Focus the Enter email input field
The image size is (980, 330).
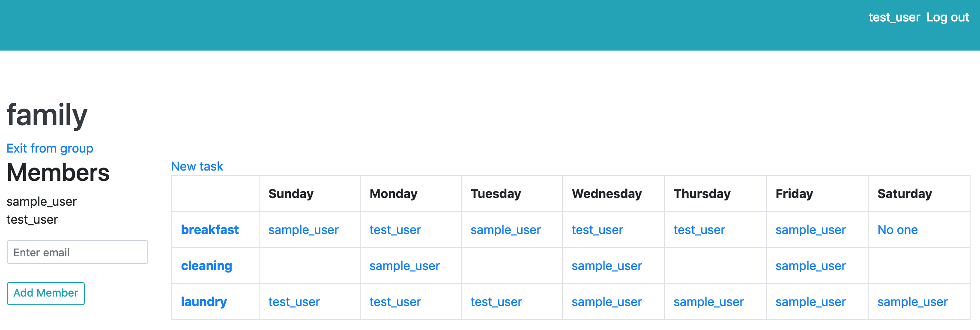[78, 252]
